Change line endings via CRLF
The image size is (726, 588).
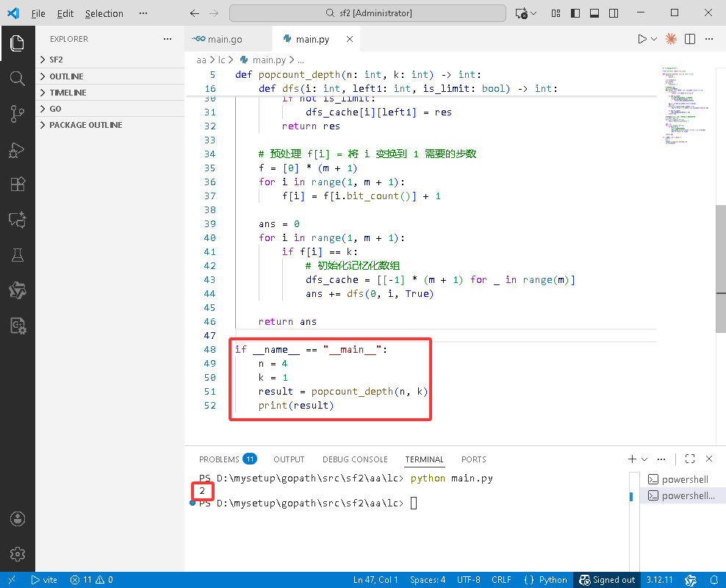pos(501,580)
